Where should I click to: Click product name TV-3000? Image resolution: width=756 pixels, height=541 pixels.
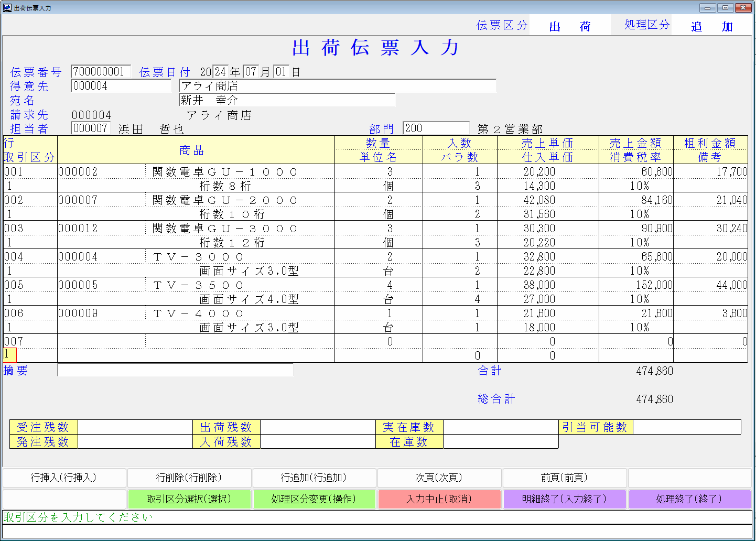tap(198, 257)
